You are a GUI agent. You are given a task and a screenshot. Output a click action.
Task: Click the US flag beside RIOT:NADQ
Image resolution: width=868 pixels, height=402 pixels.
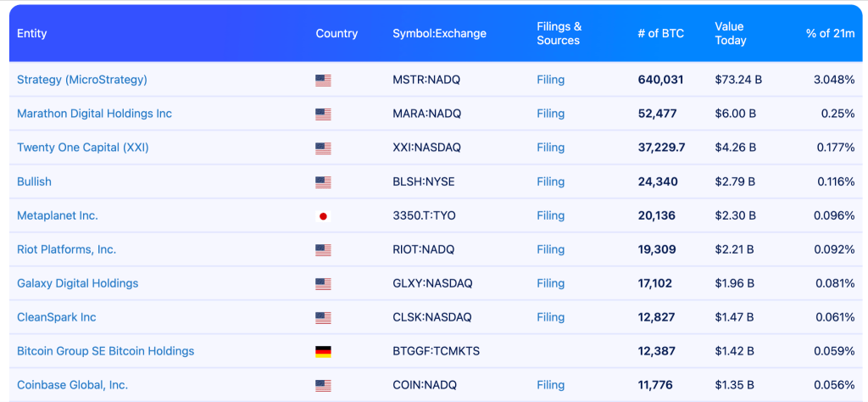pos(323,250)
